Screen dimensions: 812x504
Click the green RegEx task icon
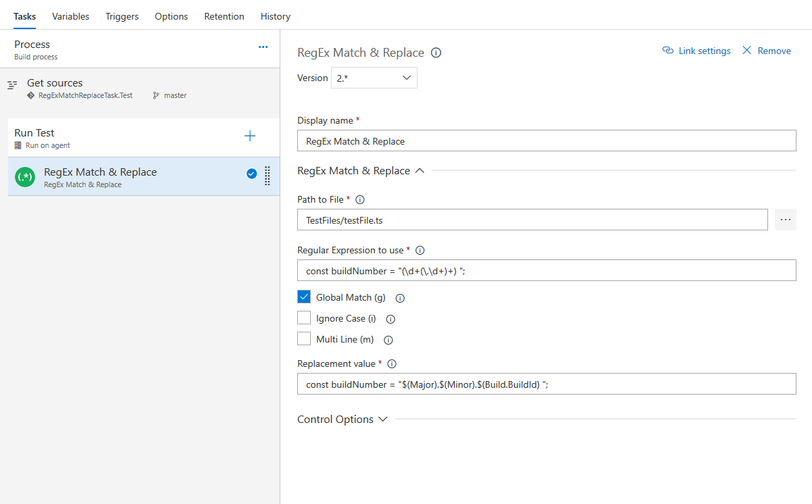pyautogui.click(x=25, y=177)
